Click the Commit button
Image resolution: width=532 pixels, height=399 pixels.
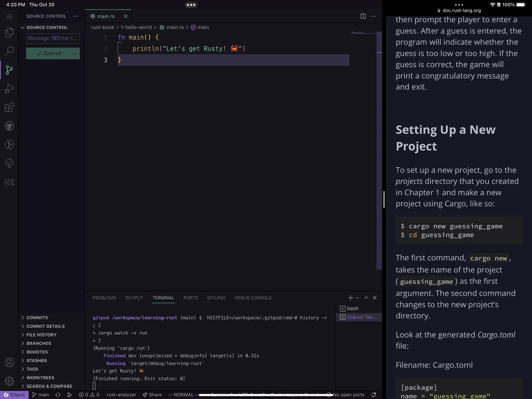[48, 53]
